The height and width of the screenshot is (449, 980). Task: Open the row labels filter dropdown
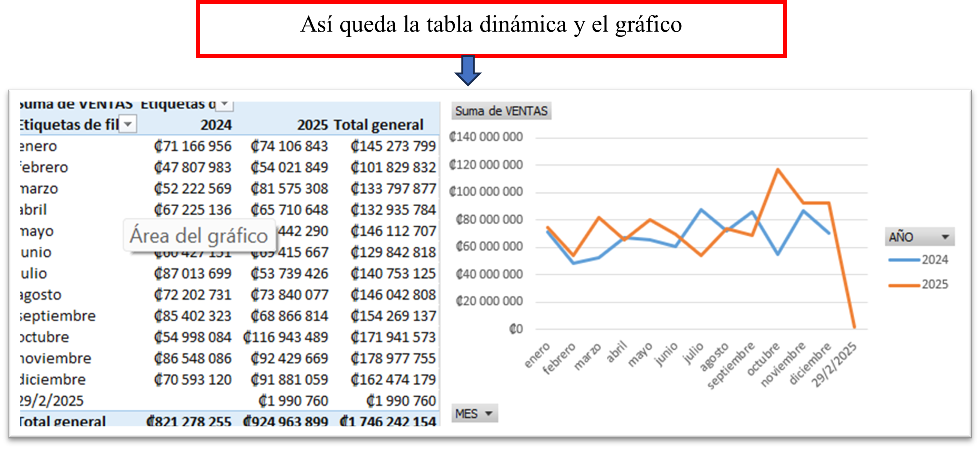pyautogui.click(x=128, y=124)
